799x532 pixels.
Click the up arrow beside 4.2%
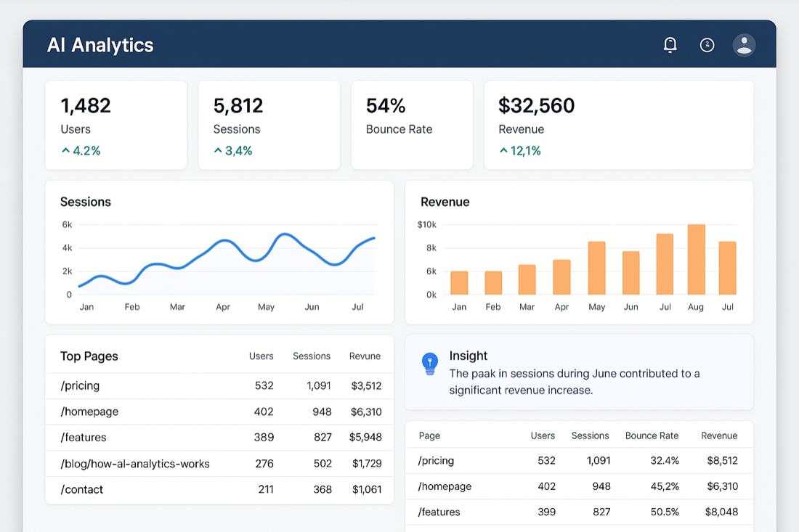coord(65,151)
